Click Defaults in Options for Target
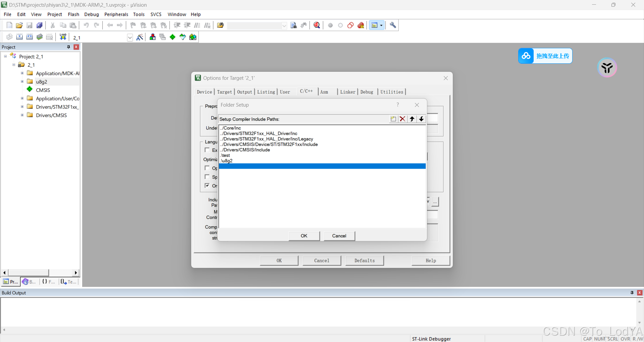Viewport: 644px width, 342px height. 365,261
